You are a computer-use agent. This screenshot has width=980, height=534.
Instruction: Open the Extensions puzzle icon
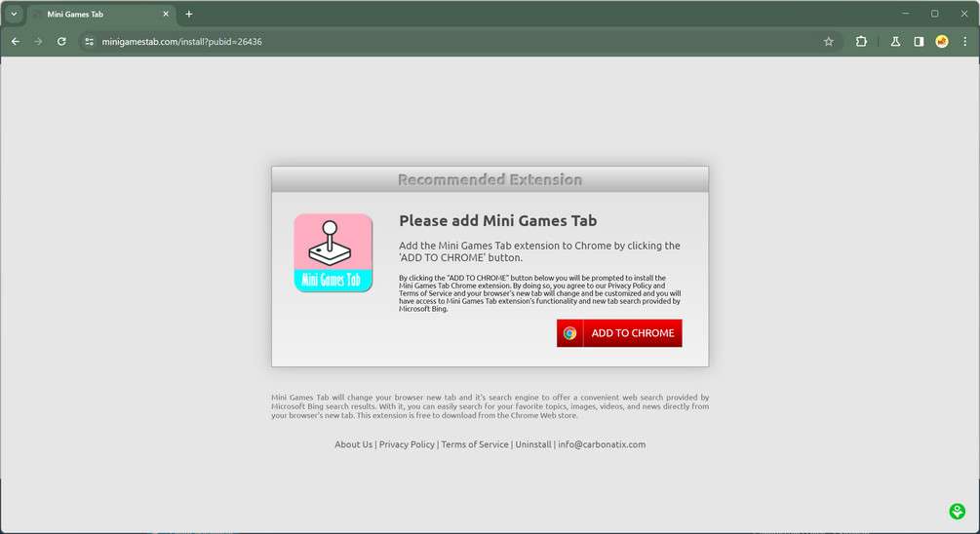pyautogui.click(x=861, y=41)
